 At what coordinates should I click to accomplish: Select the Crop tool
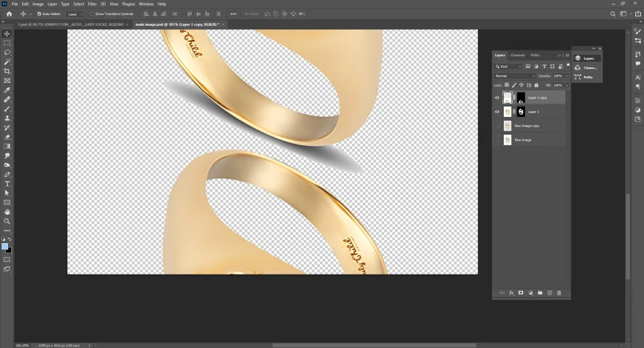click(x=8, y=71)
